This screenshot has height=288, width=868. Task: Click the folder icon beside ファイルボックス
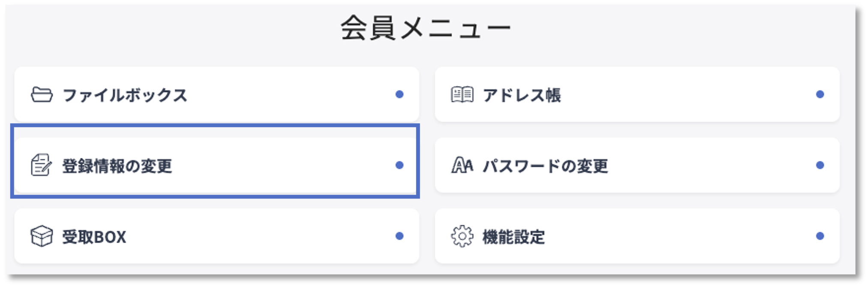point(42,95)
